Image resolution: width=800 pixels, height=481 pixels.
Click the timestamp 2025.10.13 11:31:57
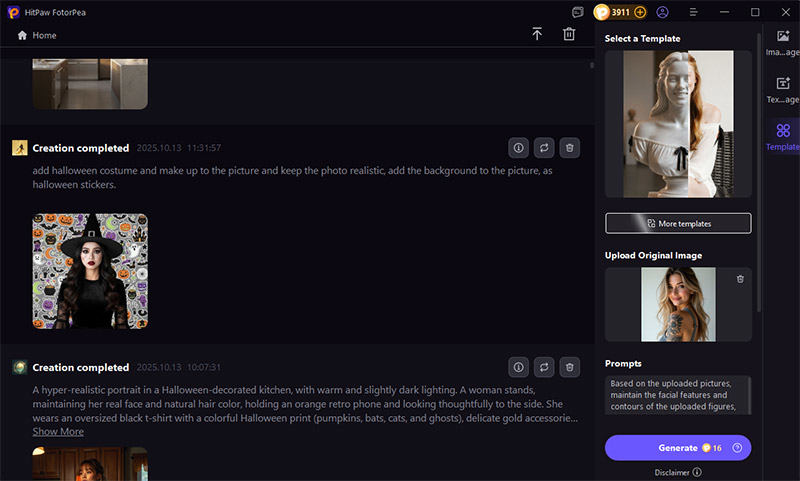click(x=179, y=148)
